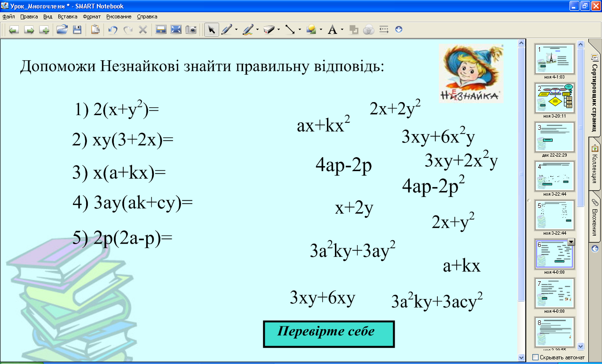Select page 4 thumbnail
The width and height of the screenshot is (602, 364).
click(554, 176)
